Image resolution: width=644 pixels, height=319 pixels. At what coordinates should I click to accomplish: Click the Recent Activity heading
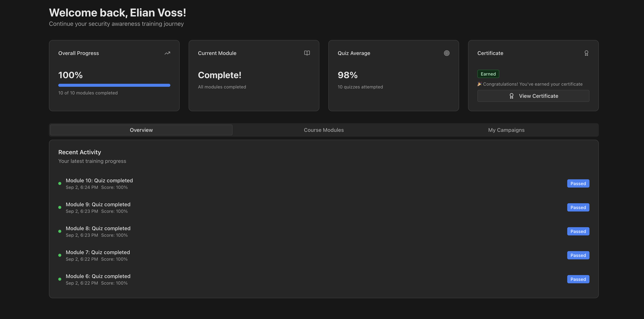[80, 152]
